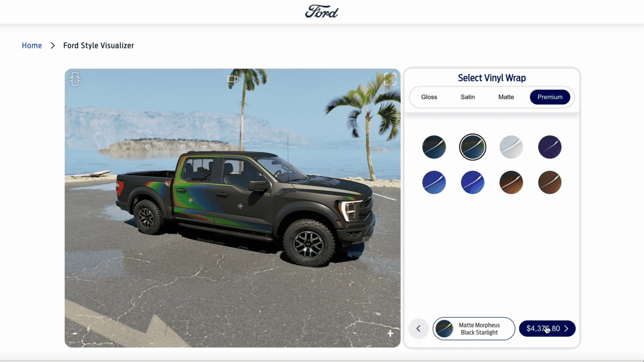Select the Satin finish option
This screenshot has width=644, height=362.
click(x=467, y=97)
